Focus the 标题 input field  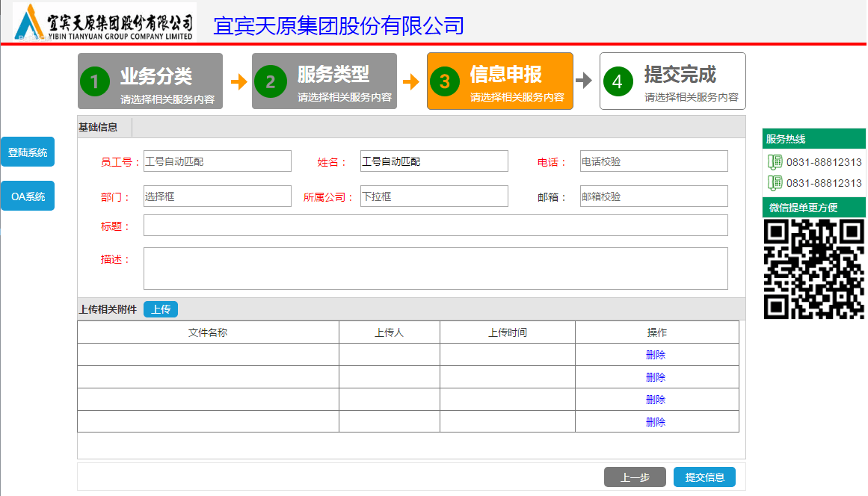(435, 226)
